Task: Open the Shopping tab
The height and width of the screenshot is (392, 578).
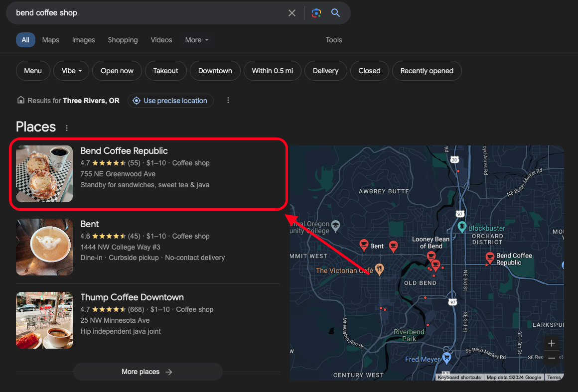Action: [123, 40]
